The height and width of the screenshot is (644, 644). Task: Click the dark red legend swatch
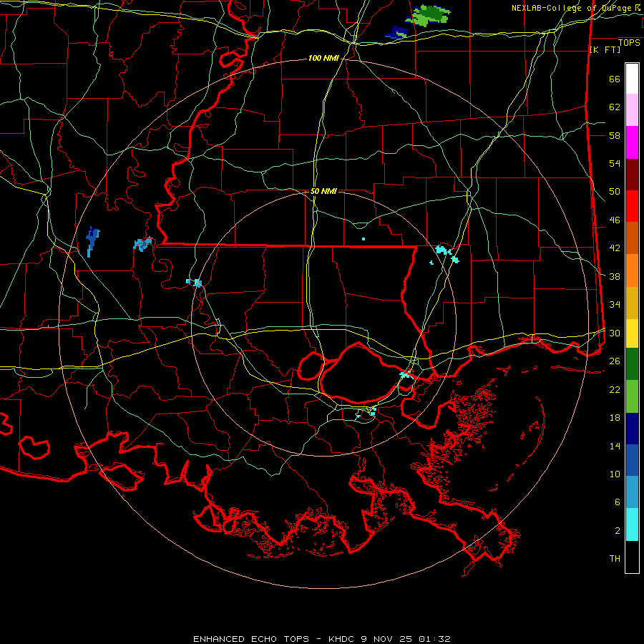632,175
